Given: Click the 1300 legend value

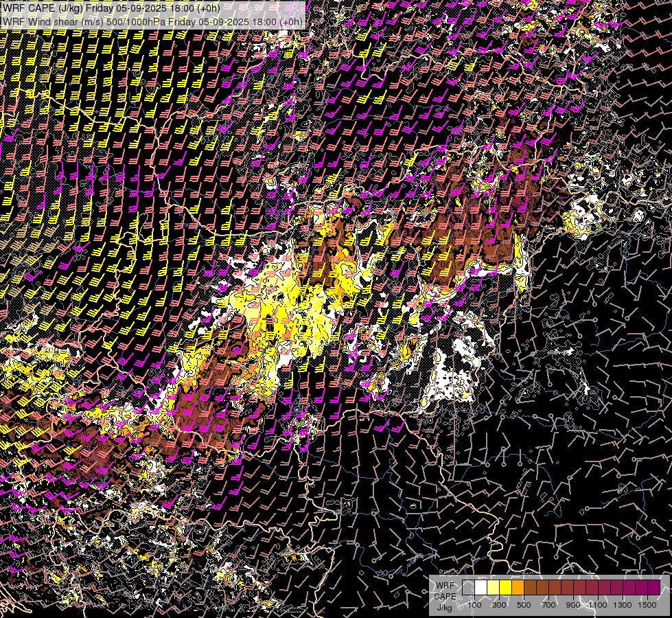Looking at the screenshot, I should tap(623, 605).
